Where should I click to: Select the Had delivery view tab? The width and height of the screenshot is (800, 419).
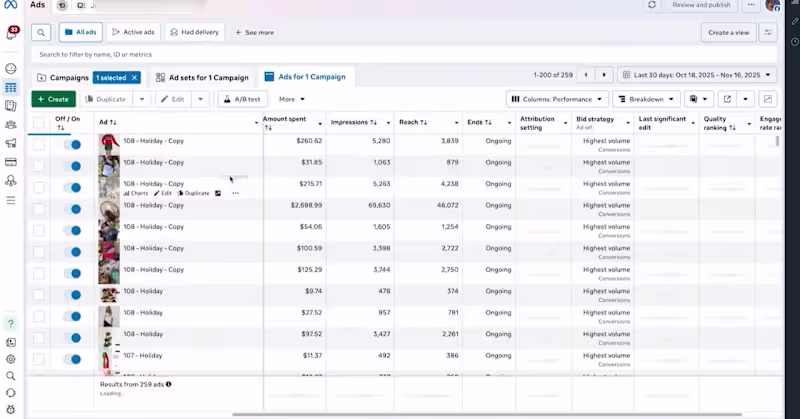click(194, 32)
